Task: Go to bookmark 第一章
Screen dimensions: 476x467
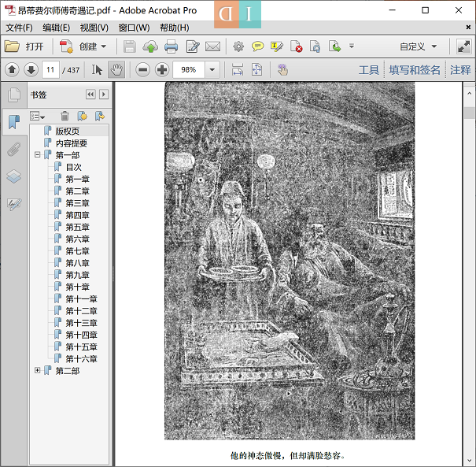Action: [x=78, y=180]
